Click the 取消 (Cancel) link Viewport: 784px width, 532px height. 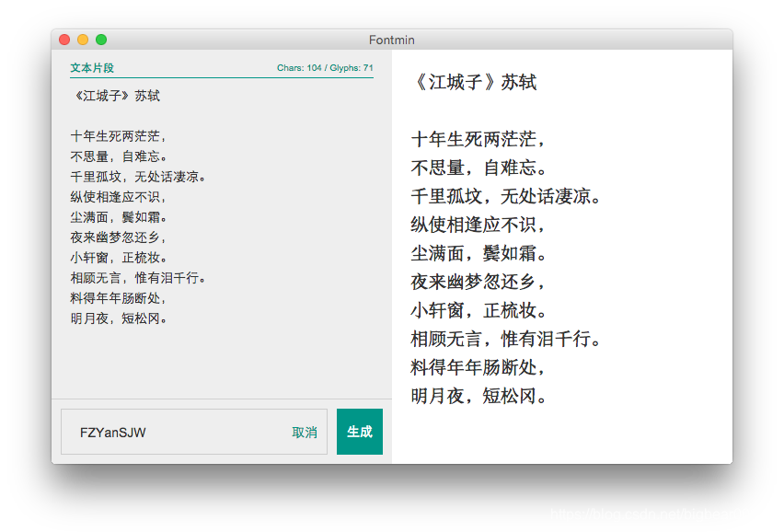[x=304, y=431]
